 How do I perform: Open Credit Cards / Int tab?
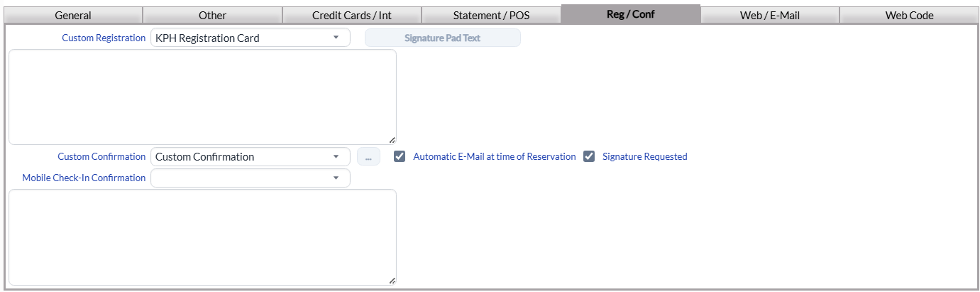click(x=352, y=15)
